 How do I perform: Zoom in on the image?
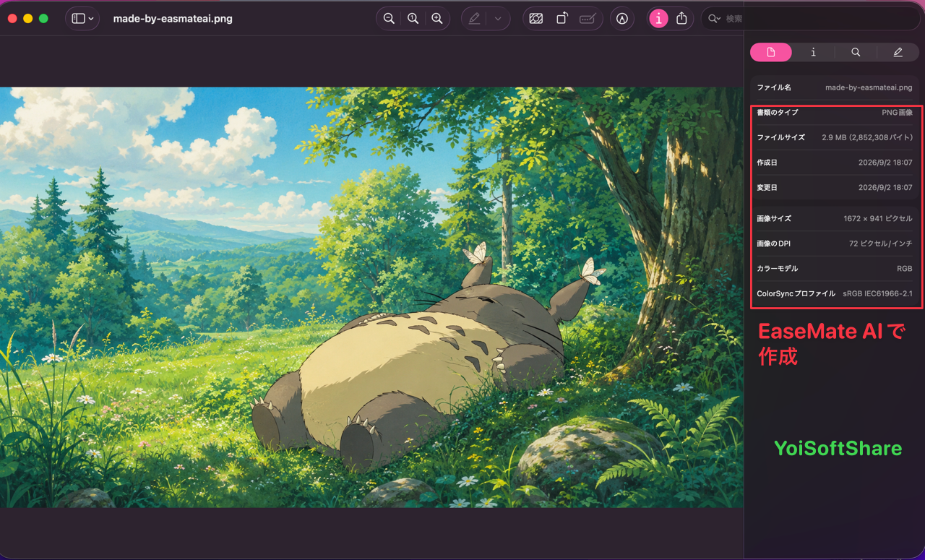437,19
